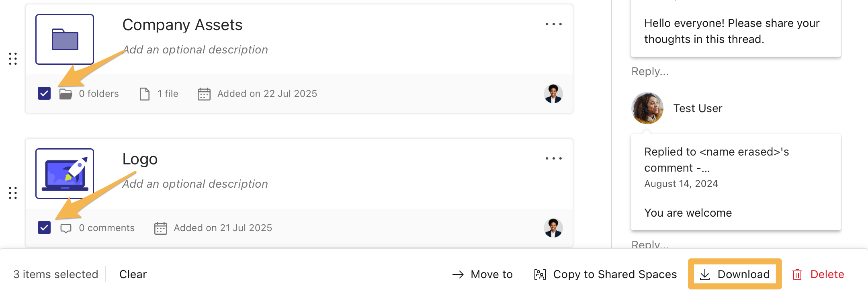Viewport: 868px width, 291px height.
Task: Click the calendar icon on Company Assets card
Action: point(205,94)
